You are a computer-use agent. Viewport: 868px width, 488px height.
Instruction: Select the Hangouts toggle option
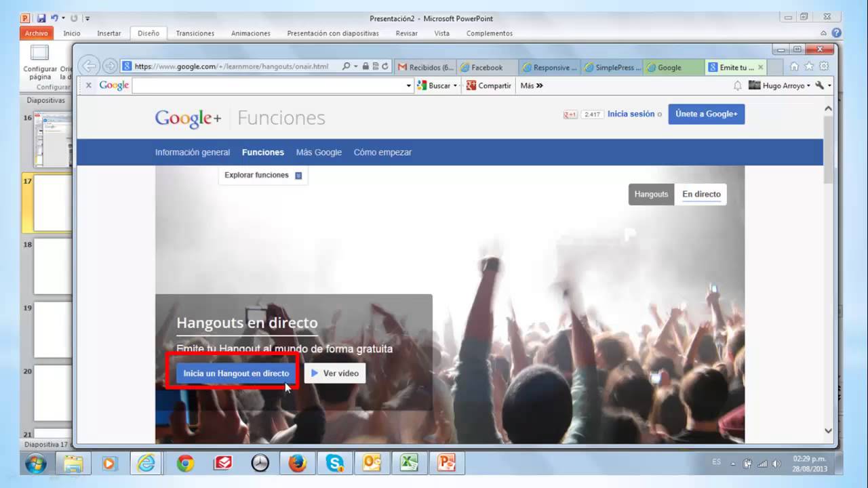(x=651, y=194)
